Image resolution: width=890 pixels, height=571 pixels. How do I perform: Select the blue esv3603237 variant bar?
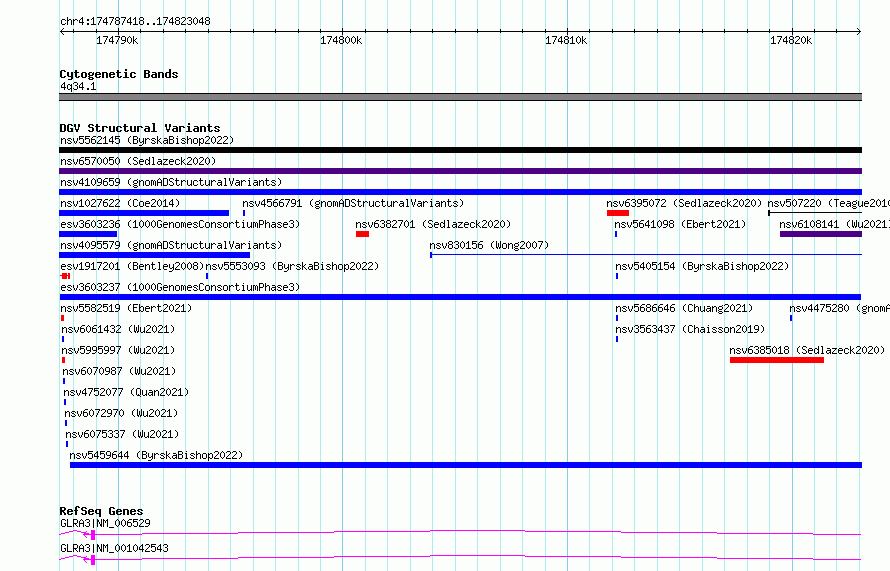tap(460, 297)
